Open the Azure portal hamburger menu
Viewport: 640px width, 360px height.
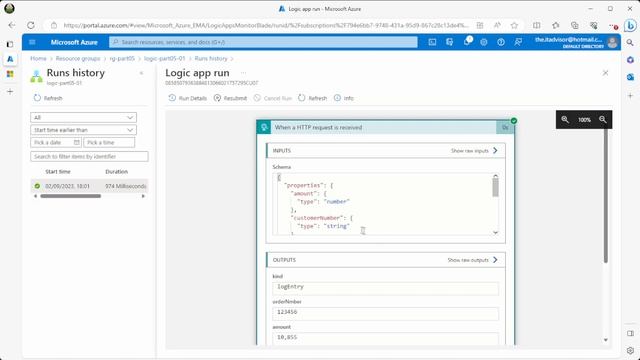[32, 42]
